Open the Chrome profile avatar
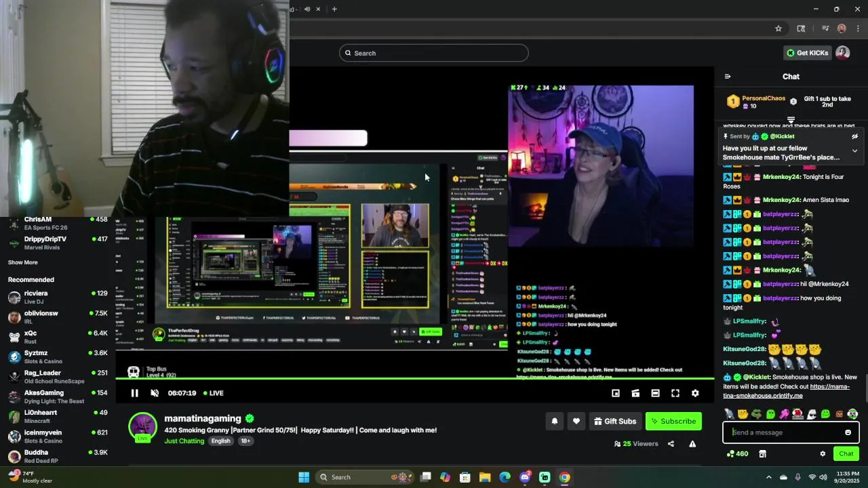This screenshot has width=868, height=488. [x=842, y=28]
